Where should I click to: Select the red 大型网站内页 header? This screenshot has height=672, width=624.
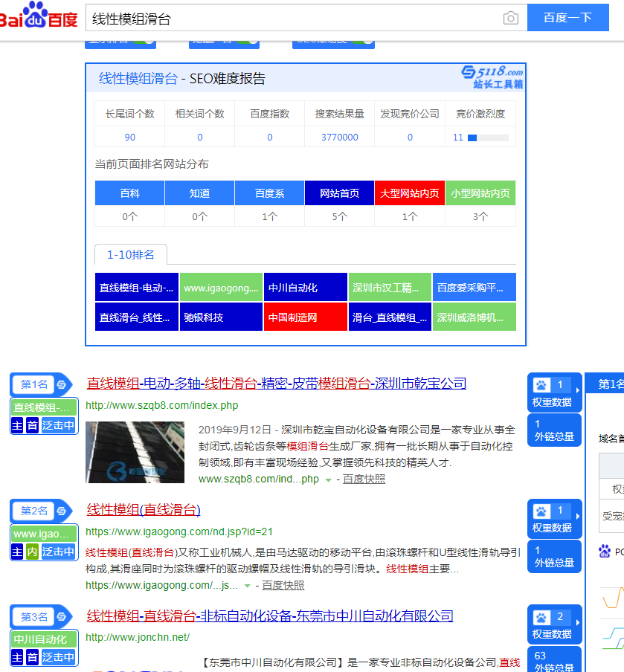point(410,193)
